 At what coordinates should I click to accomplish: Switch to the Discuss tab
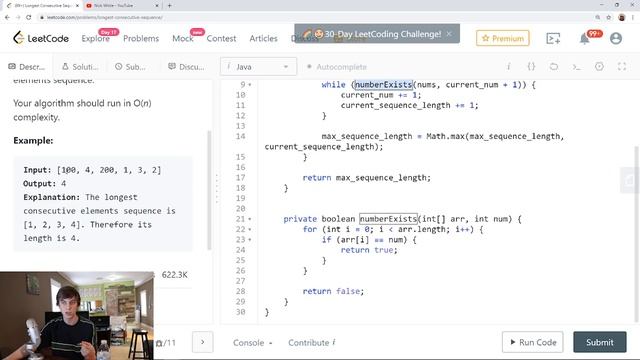[x=186, y=67]
